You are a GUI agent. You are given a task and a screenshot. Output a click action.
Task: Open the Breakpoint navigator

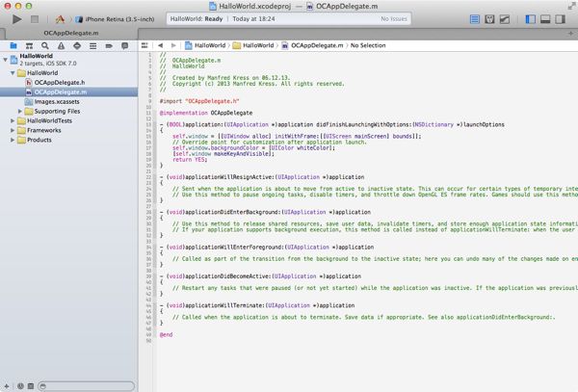click(109, 45)
